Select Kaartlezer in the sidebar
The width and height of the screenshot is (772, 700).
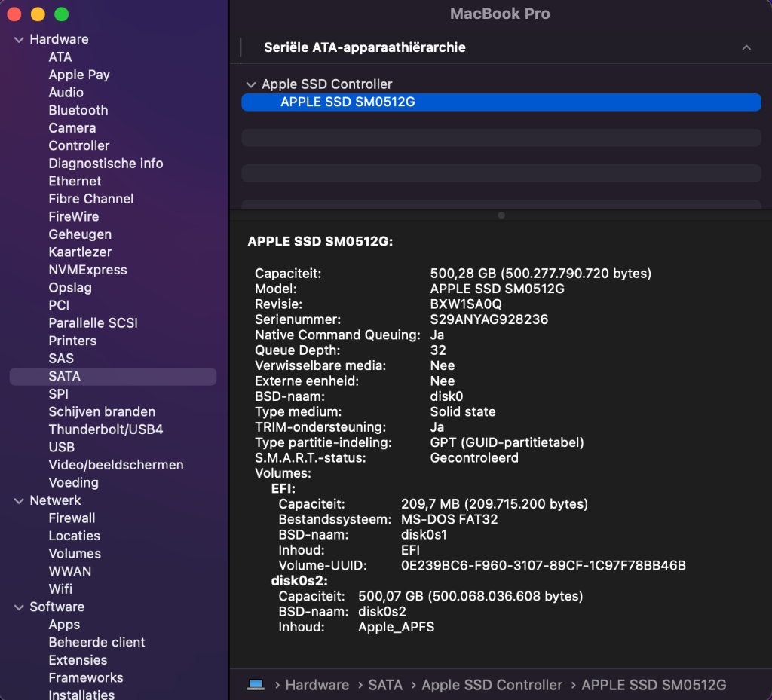(x=80, y=252)
